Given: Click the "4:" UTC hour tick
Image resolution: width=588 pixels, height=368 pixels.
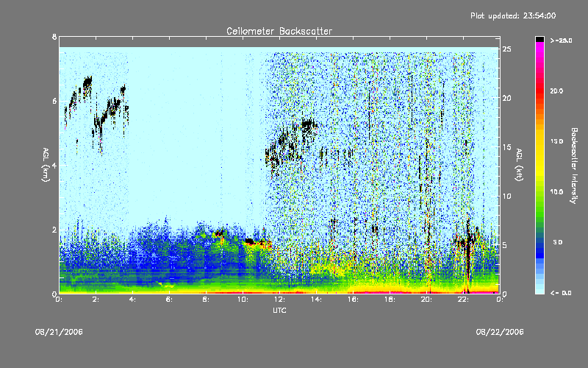Looking at the screenshot, I should tap(132, 300).
